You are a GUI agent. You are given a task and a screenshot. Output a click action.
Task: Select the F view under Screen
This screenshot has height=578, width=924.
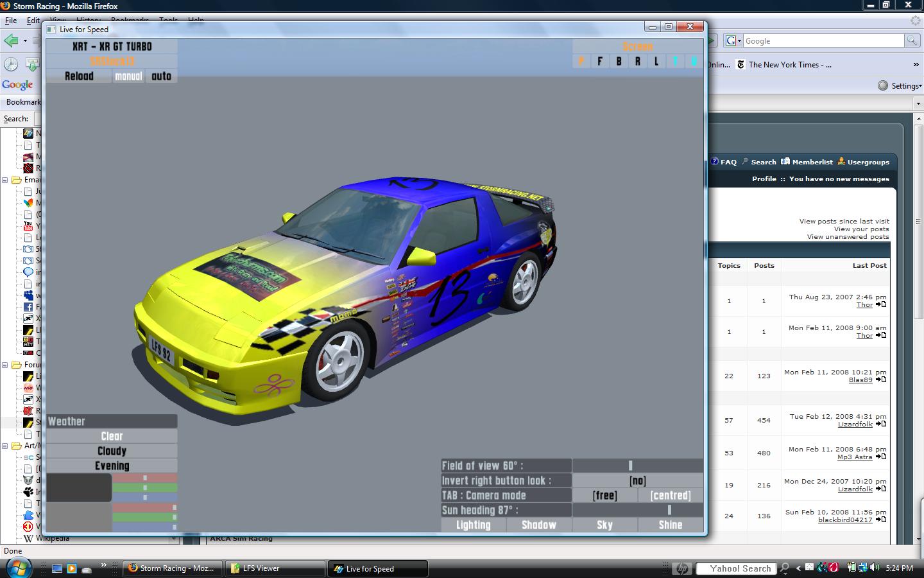point(600,61)
